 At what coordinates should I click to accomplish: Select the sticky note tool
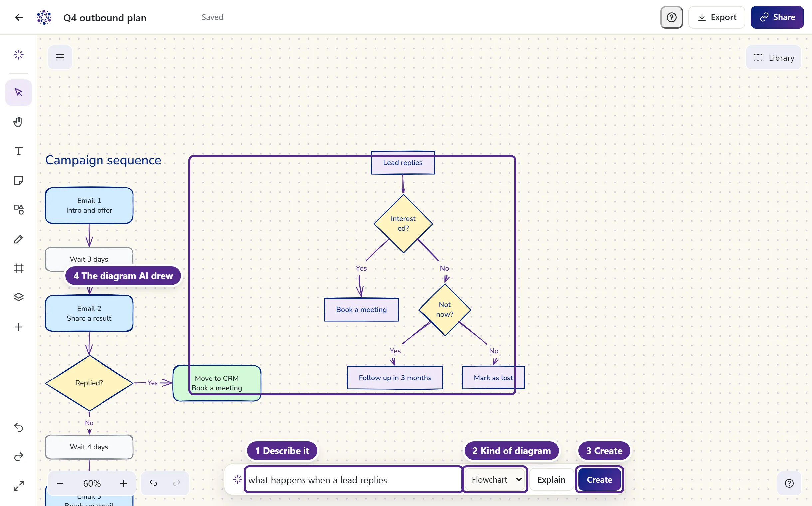click(x=19, y=181)
